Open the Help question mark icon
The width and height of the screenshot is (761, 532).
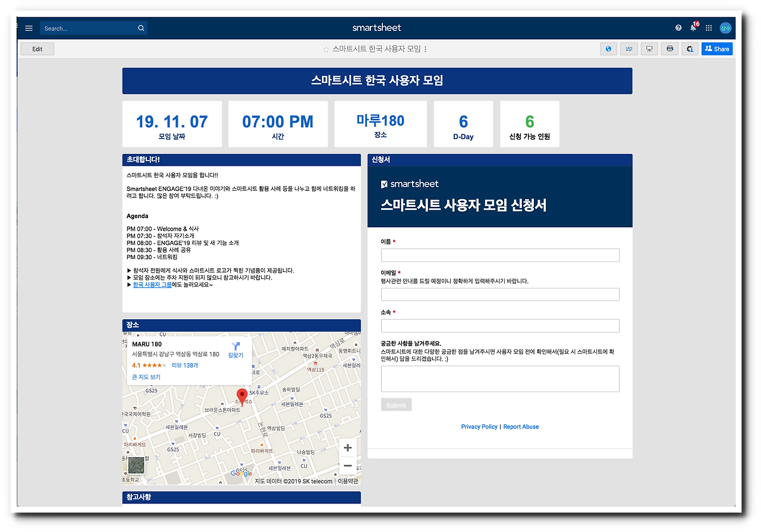click(678, 28)
